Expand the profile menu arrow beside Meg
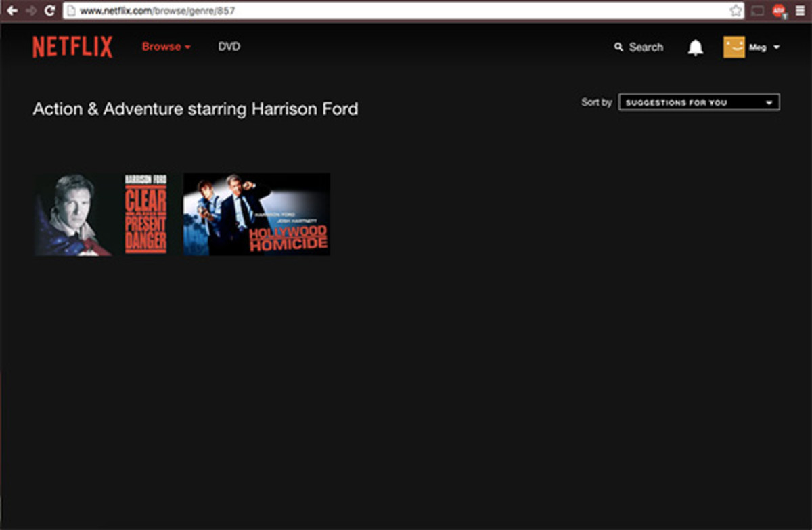The height and width of the screenshot is (530, 812). (776, 47)
